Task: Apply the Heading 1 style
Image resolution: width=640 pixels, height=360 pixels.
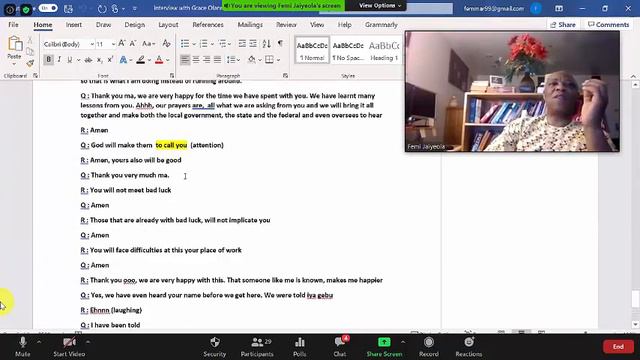Action: coord(384,51)
